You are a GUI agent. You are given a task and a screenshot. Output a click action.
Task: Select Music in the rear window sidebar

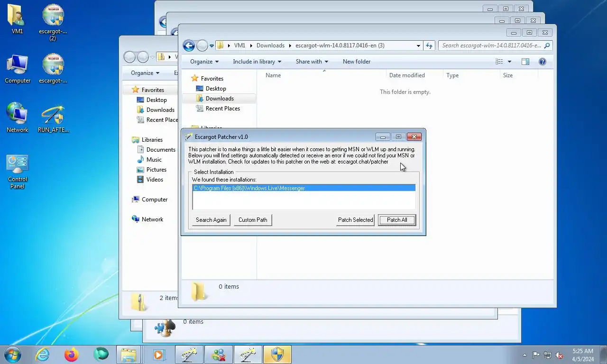(154, 160)
